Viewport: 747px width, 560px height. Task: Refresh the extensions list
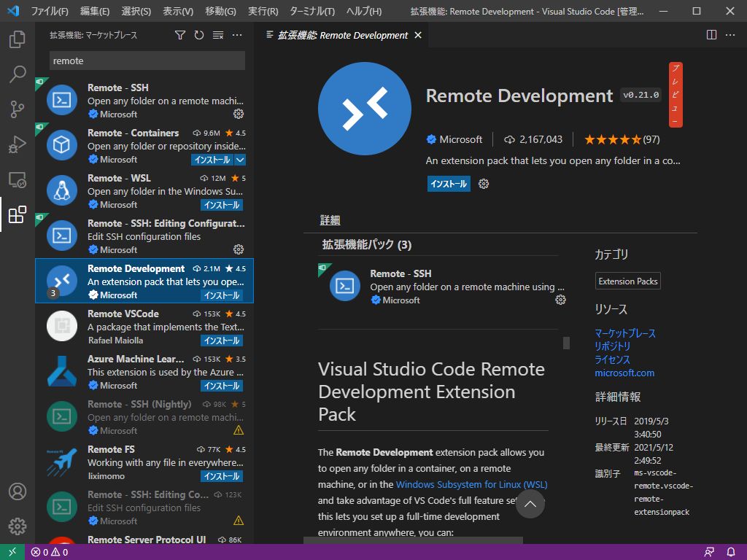pos(199,35)
